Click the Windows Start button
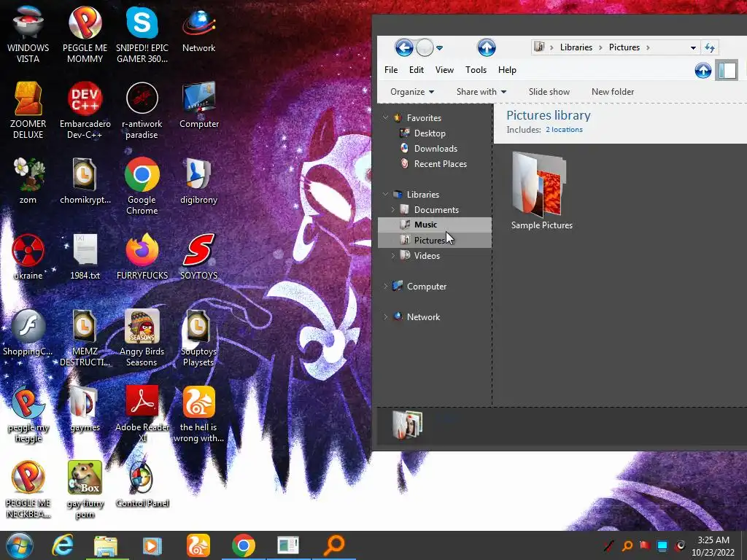The width and height of the screenshot is (747, 560). (20, 545)
